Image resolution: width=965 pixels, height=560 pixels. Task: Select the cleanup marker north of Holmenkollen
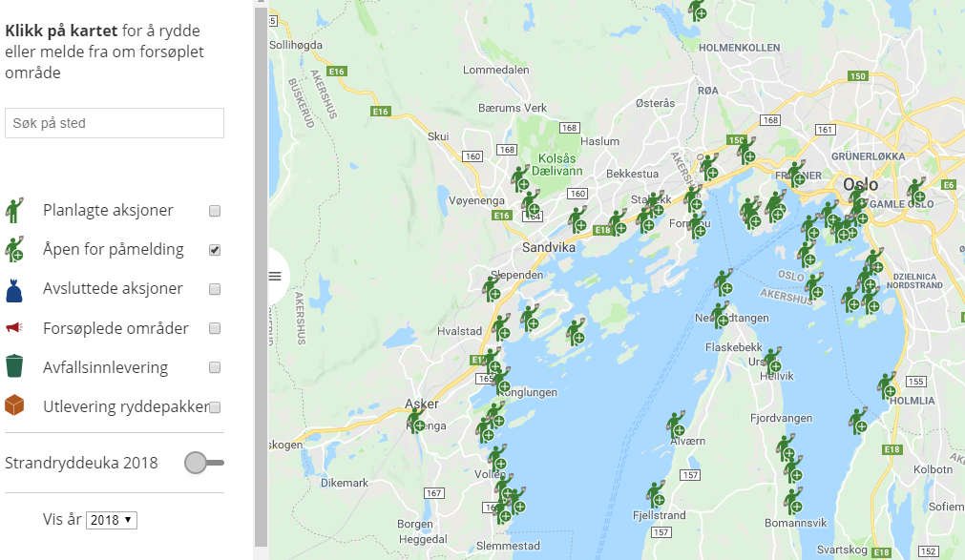[x=698, y=9]
